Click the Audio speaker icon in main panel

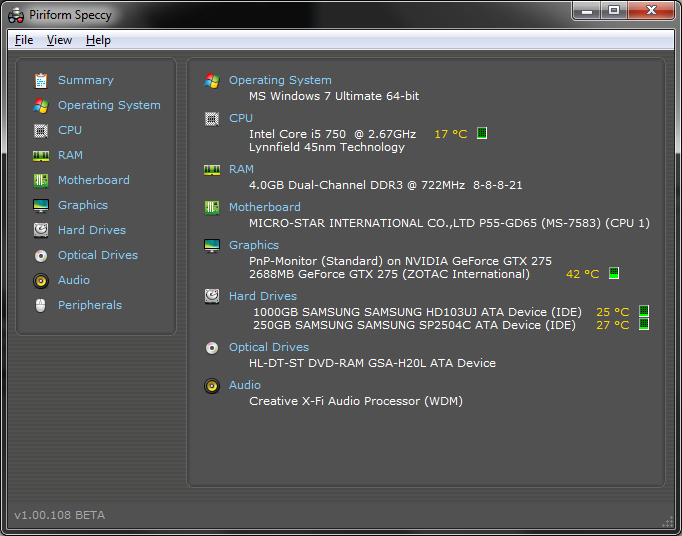(212, 386)
